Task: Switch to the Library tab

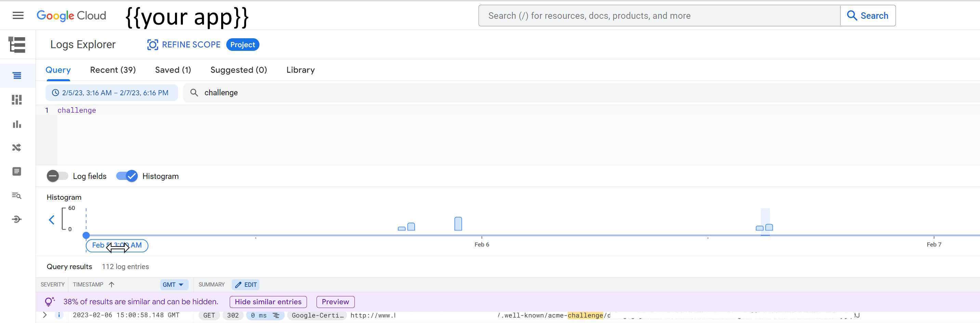Action: 300,70
